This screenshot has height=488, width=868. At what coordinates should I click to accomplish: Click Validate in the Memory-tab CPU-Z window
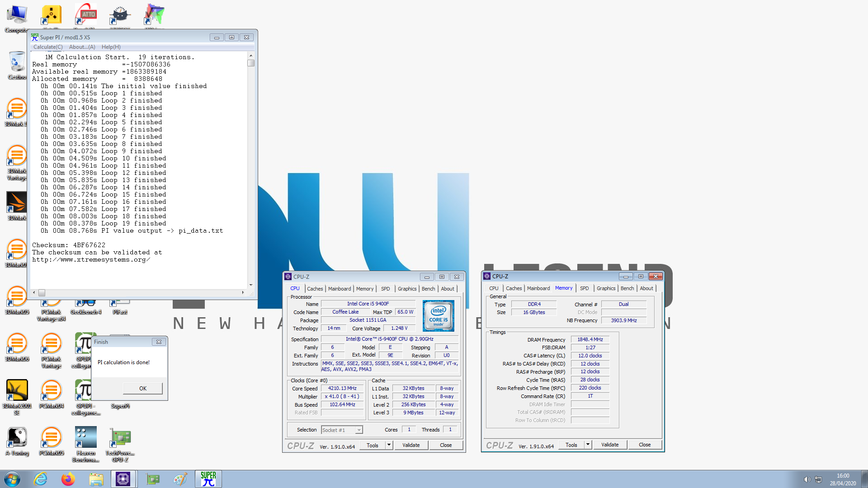point(610,445)
